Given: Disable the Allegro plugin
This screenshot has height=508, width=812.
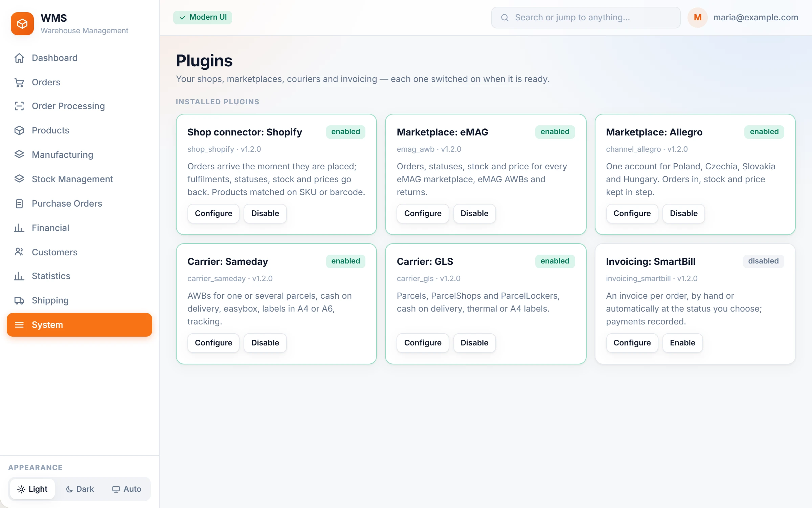Looking at the screenshot, I should tap(684, 213).
